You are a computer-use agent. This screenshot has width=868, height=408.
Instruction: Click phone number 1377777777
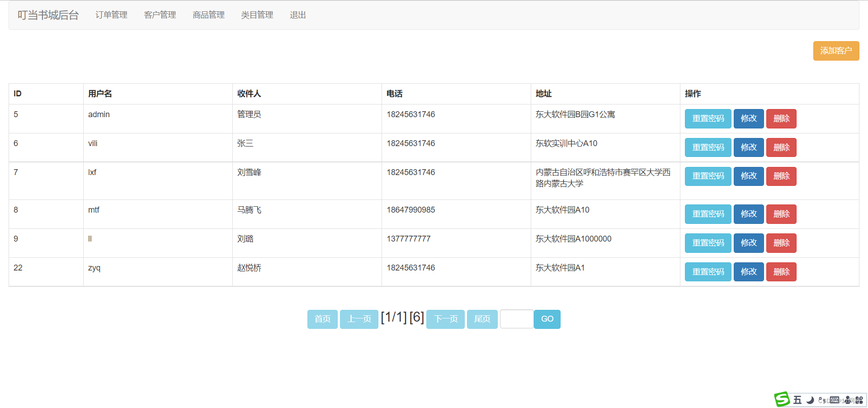408,239
